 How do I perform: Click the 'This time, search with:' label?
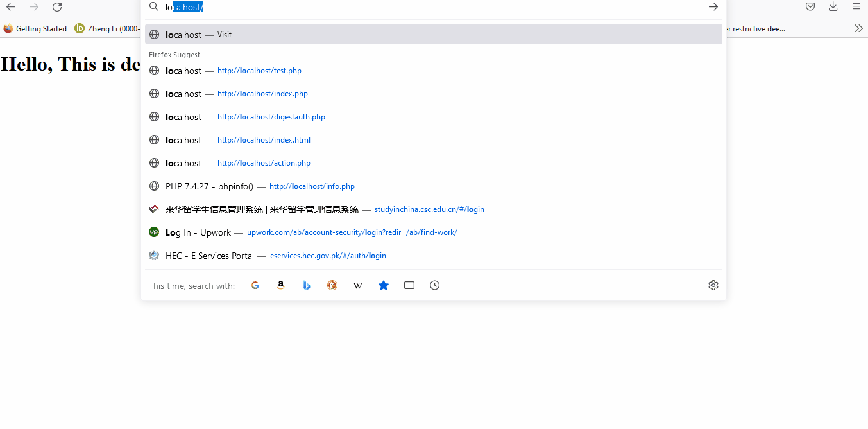pos(192,286)
